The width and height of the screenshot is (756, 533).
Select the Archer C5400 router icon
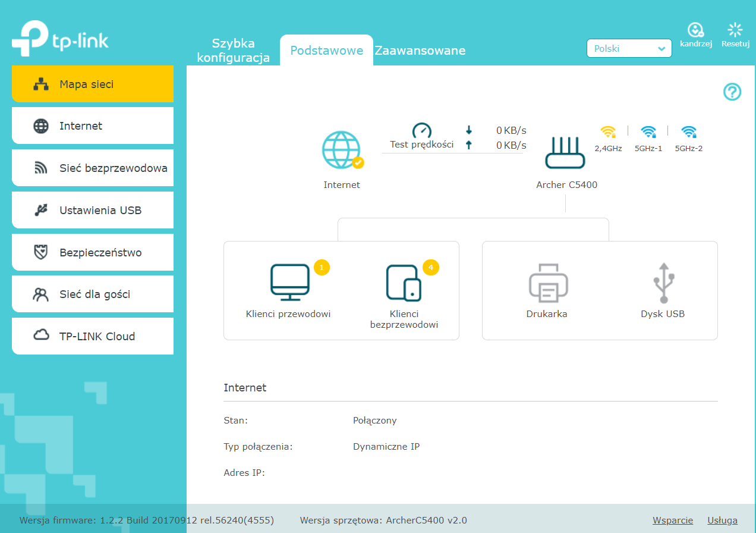point(566,153)
